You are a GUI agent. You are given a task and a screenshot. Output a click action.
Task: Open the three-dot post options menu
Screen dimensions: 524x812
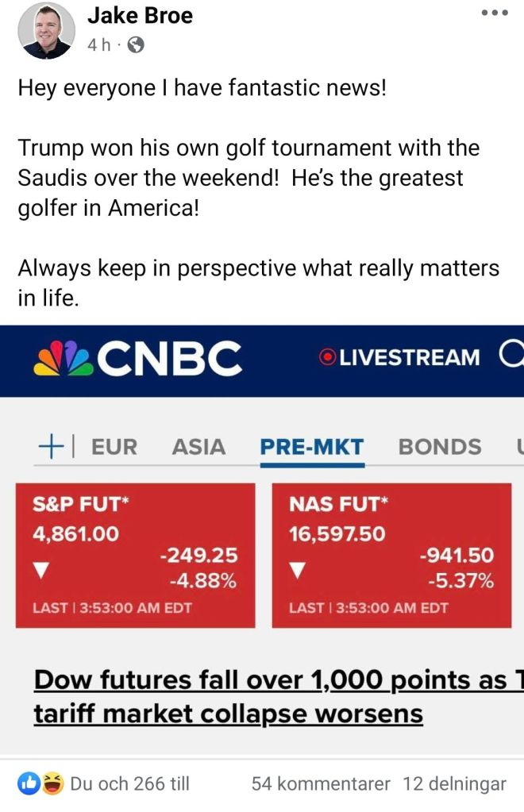pos(494,13)
